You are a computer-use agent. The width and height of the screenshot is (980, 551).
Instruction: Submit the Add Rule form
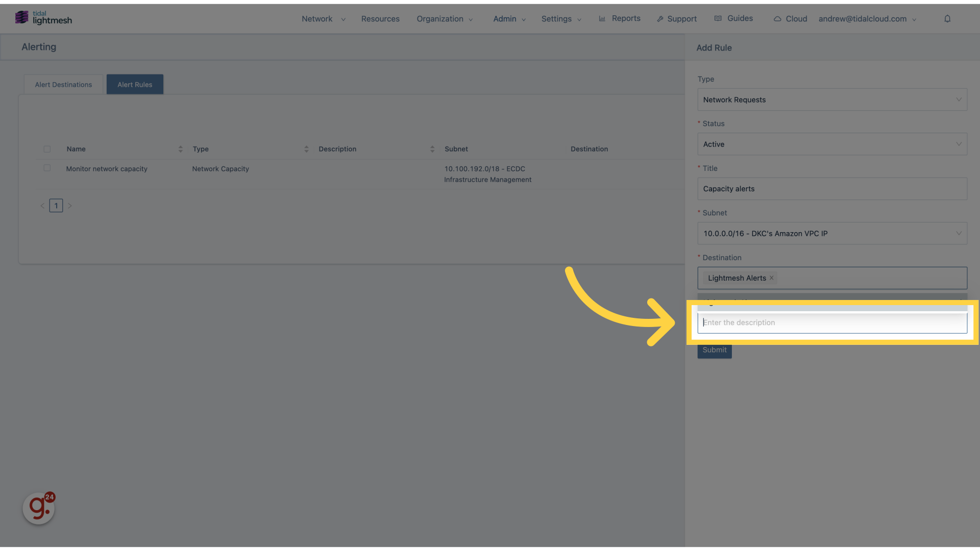pyautogui.click(x=714, y=350)
